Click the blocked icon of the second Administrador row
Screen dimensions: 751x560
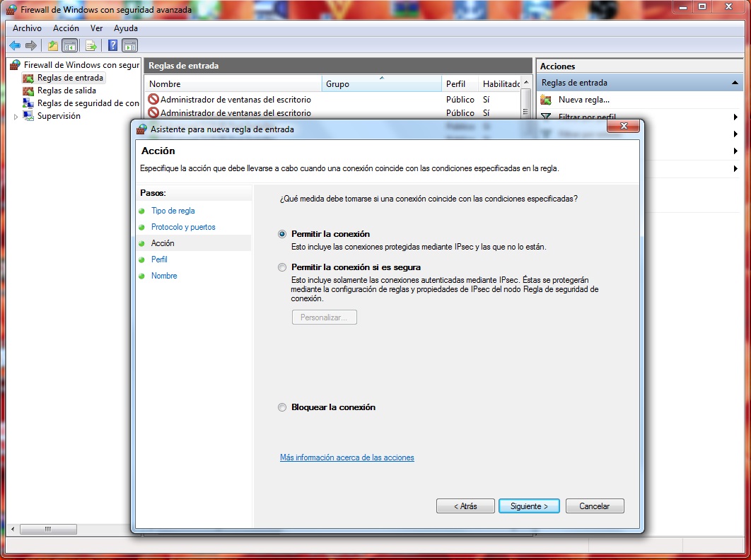pyautogui.click(x=153, y=112)
